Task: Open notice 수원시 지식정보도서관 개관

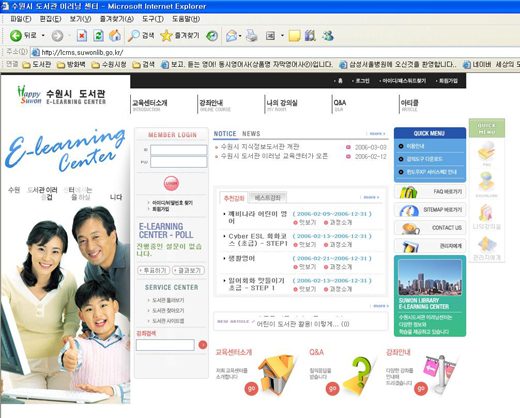Action: 260,146
